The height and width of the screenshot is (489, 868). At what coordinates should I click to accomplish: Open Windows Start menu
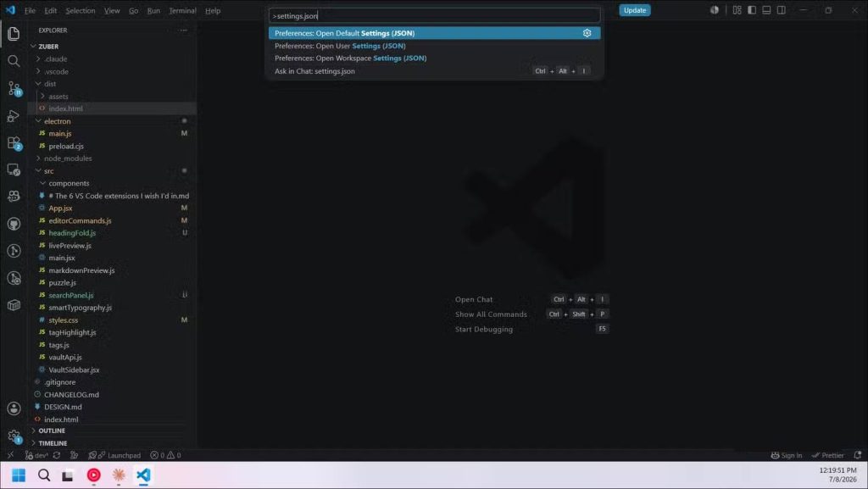pyautogui.click(x=19, y=475)
